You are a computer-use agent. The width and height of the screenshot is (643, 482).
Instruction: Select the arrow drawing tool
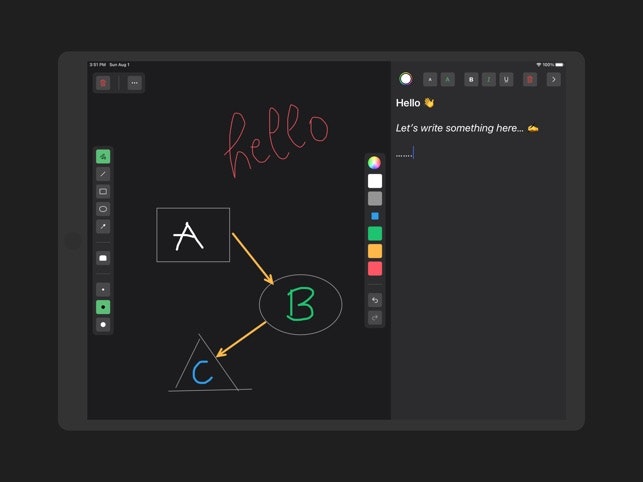(x=103, y=226)
